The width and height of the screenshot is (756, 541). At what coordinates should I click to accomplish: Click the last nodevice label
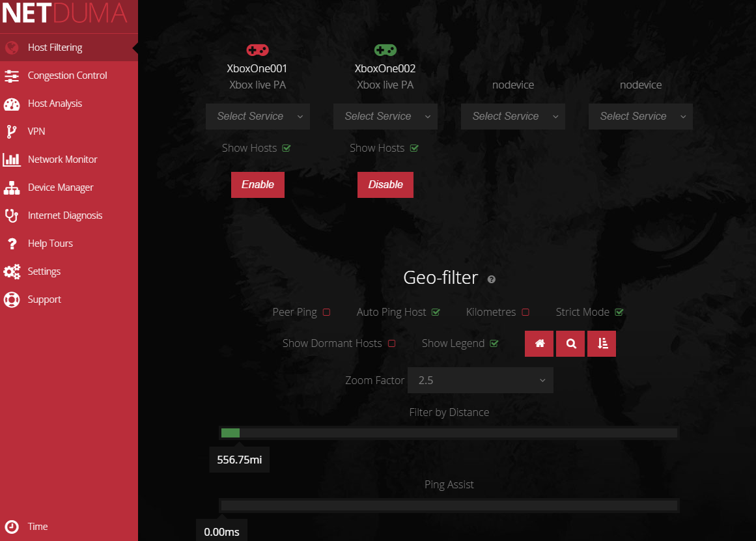(641, 85)
